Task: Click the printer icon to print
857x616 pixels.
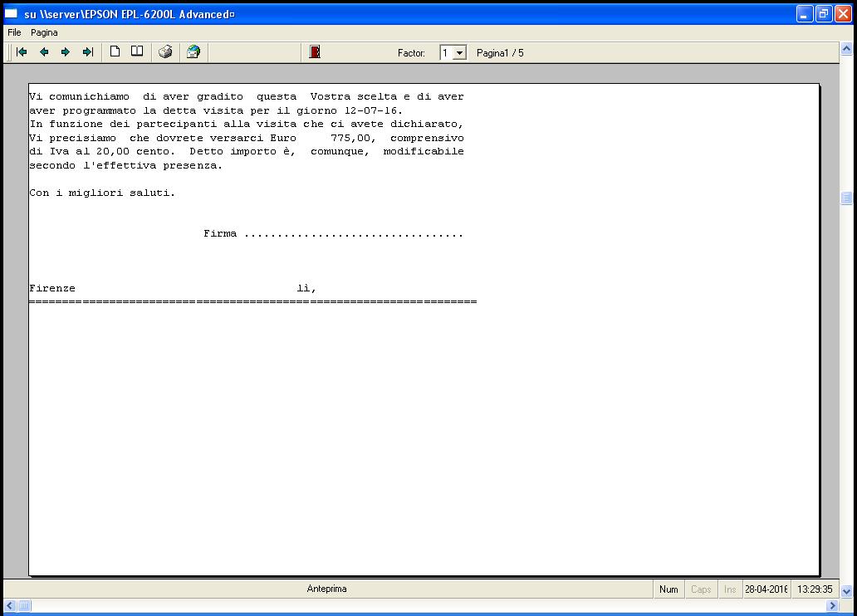Action: click(165, 52)
